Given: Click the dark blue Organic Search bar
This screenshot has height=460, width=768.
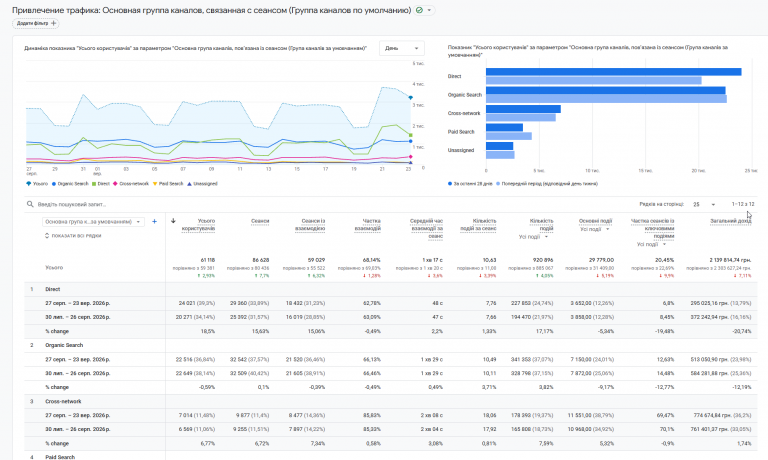Looking at the screenshot, I should click(606, 91).
